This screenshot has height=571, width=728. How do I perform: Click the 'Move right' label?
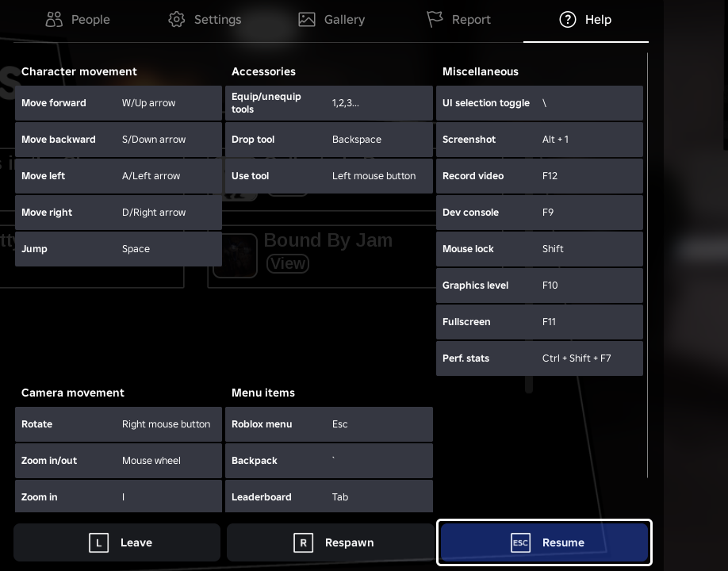click(x=47, y=213)
